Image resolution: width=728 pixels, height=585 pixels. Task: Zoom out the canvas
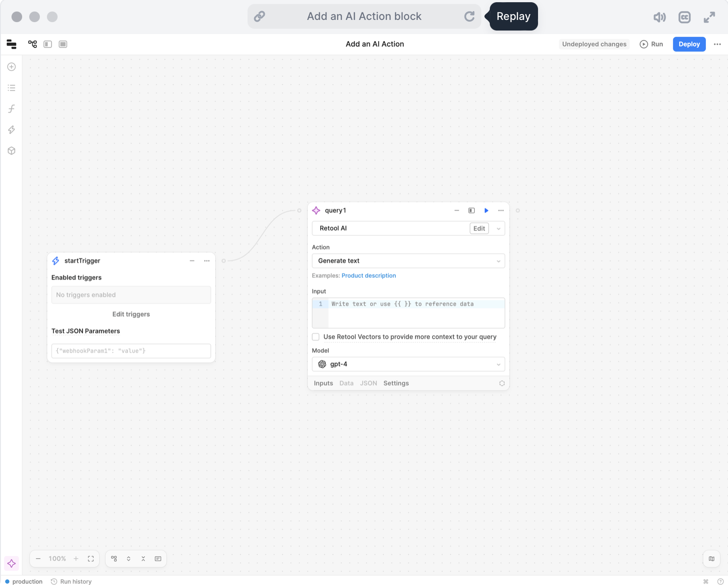click(38, 559)
